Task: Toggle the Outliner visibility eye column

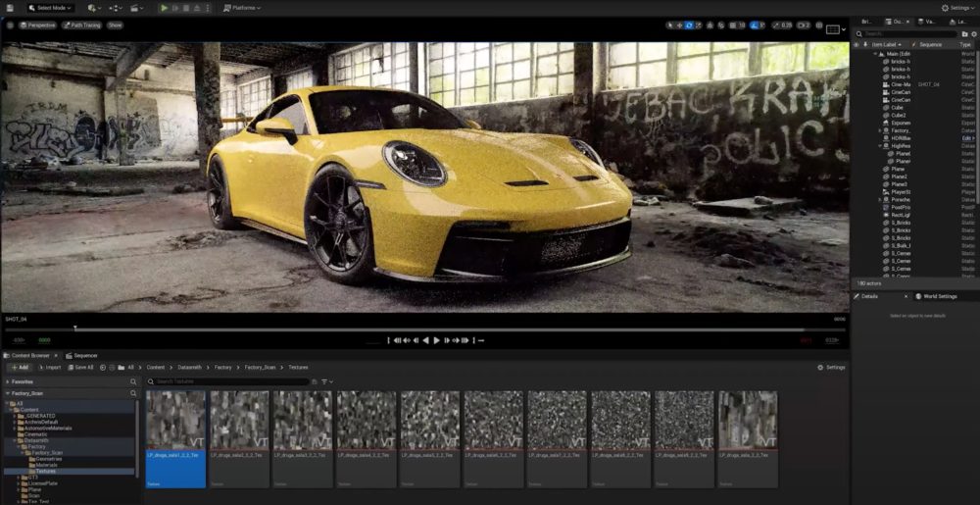Action: [x=857, y=45]
